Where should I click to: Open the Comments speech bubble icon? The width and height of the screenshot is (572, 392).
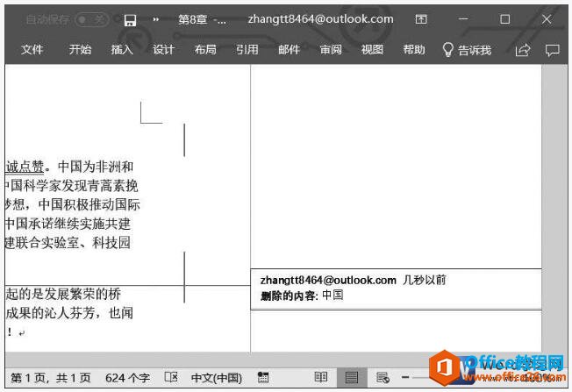tap(553, 50)
